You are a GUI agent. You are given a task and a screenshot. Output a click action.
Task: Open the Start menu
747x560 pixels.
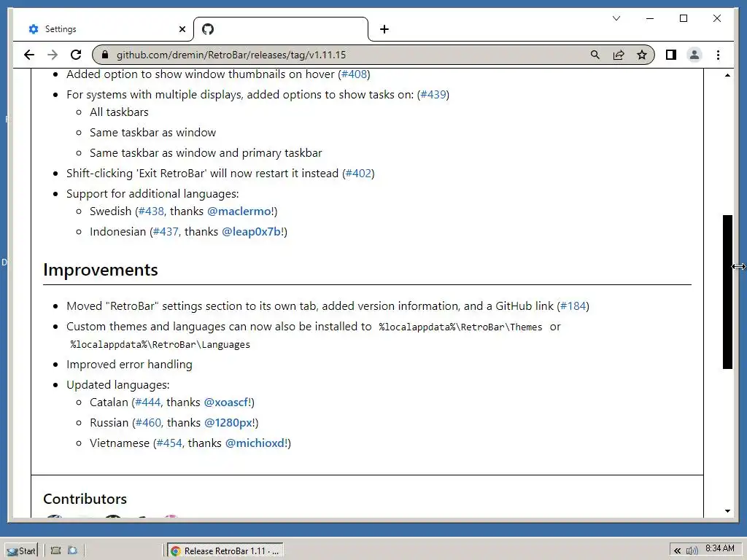[21, 551]
